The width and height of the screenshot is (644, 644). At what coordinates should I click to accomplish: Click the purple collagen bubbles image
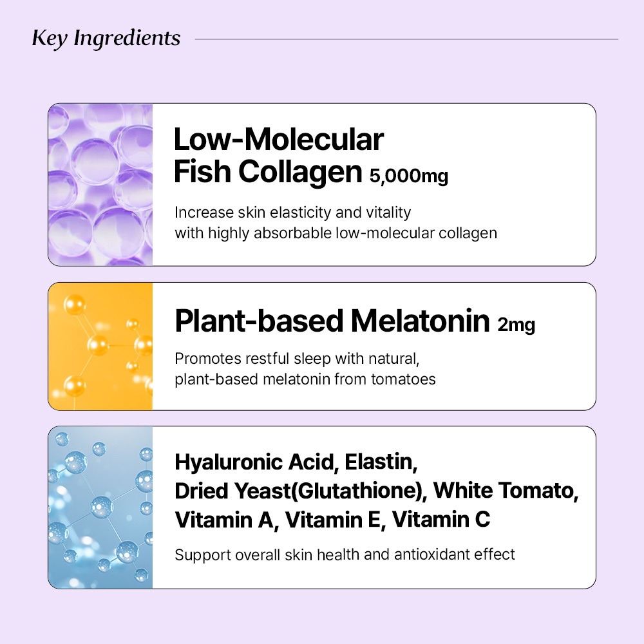click(100, 185)
